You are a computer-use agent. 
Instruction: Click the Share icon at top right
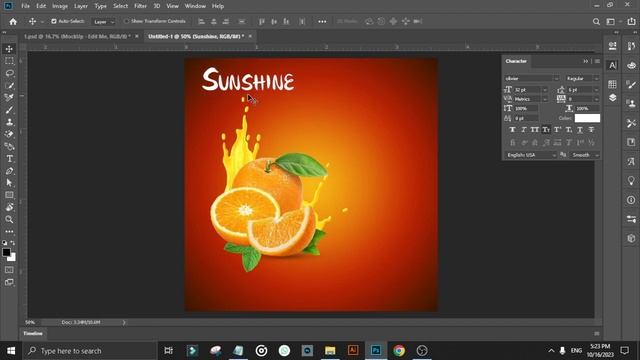click(x=631, y=22)
